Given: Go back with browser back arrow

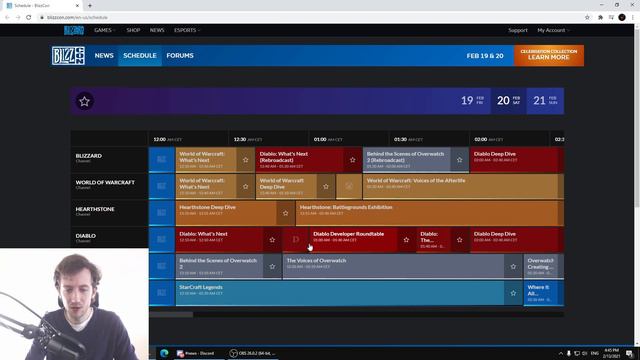Looking at the screenshot, I should pyautogui.click(x=7, y=17).
